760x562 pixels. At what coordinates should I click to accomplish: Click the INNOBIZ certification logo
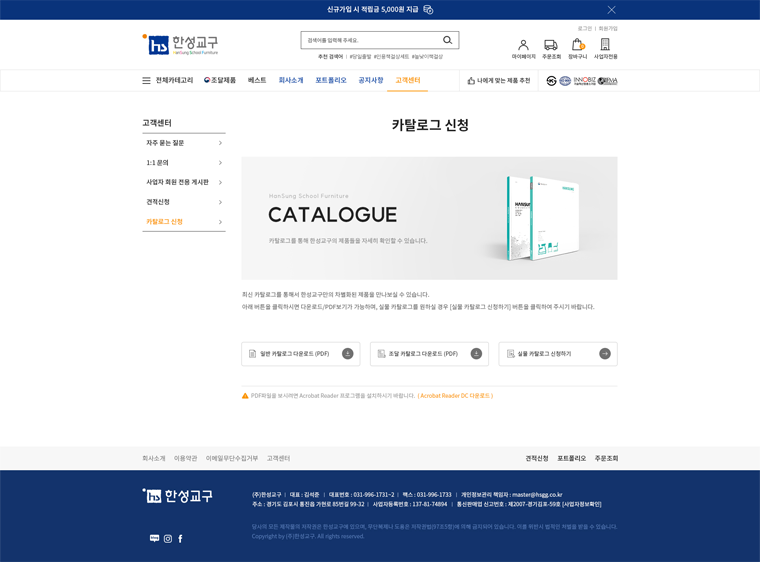point(585,80)
